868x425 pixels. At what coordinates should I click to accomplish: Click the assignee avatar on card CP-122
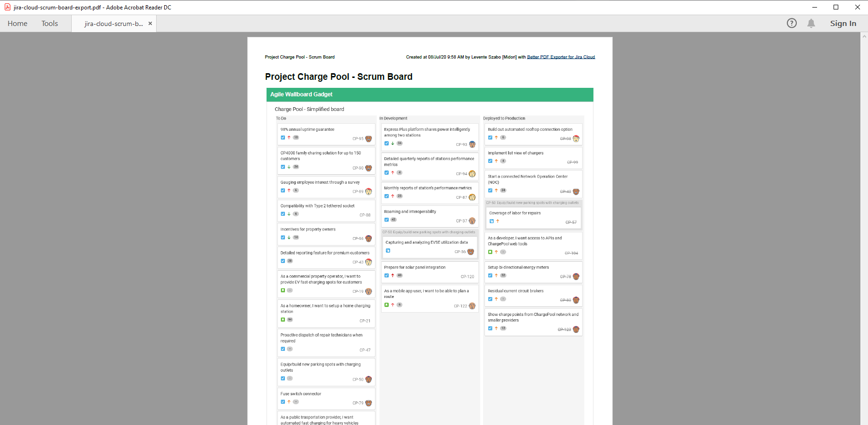[472, 306]
